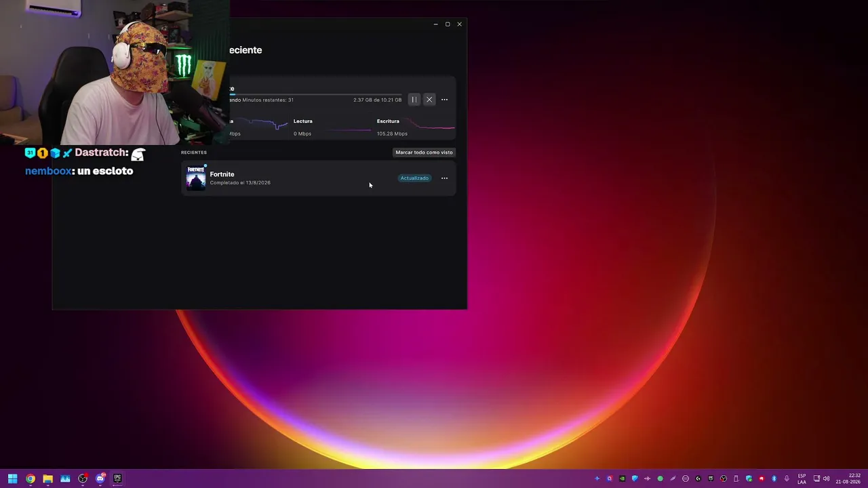Open Google Chrome from the taskbar
Image resolution: width=868 pixels, height=488 pixels.
(30, 479)
